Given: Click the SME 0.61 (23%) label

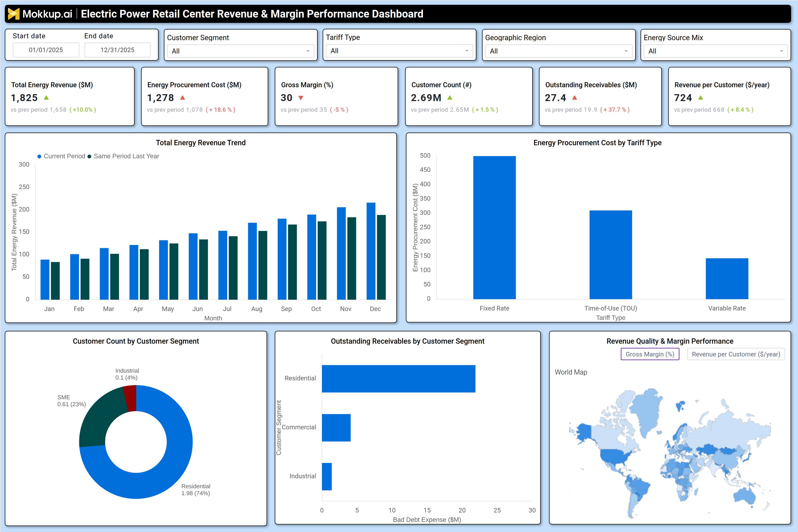Looking at the screenshot, I should pos(72,401).
